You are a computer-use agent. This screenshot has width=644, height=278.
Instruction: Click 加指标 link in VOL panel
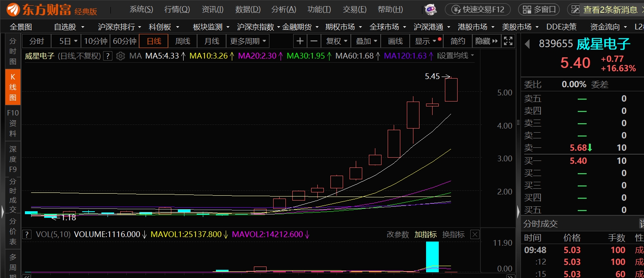coord(425,235)
